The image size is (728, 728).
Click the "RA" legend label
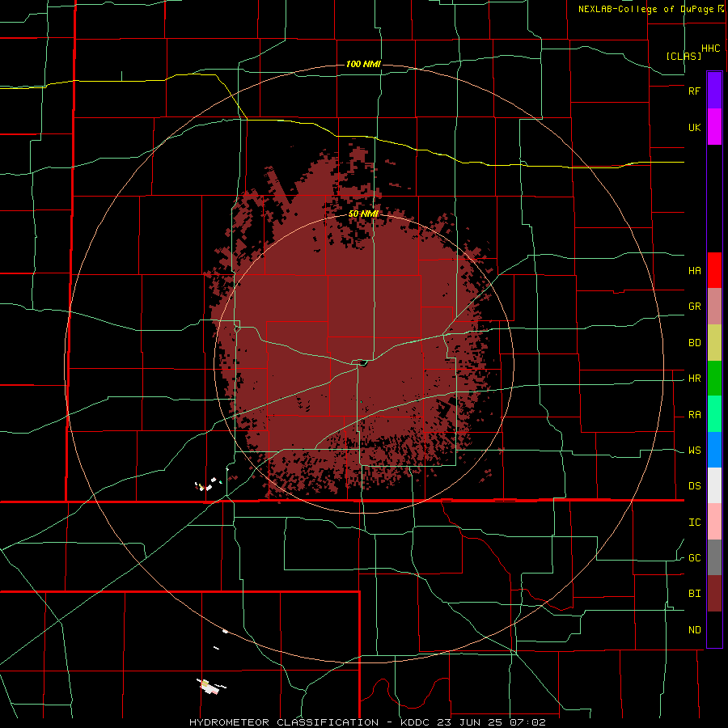point(694,415)
